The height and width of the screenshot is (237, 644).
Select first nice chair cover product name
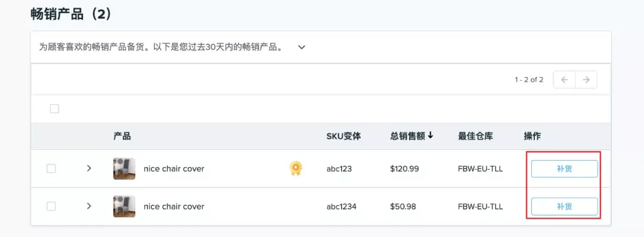coord(174,169)
